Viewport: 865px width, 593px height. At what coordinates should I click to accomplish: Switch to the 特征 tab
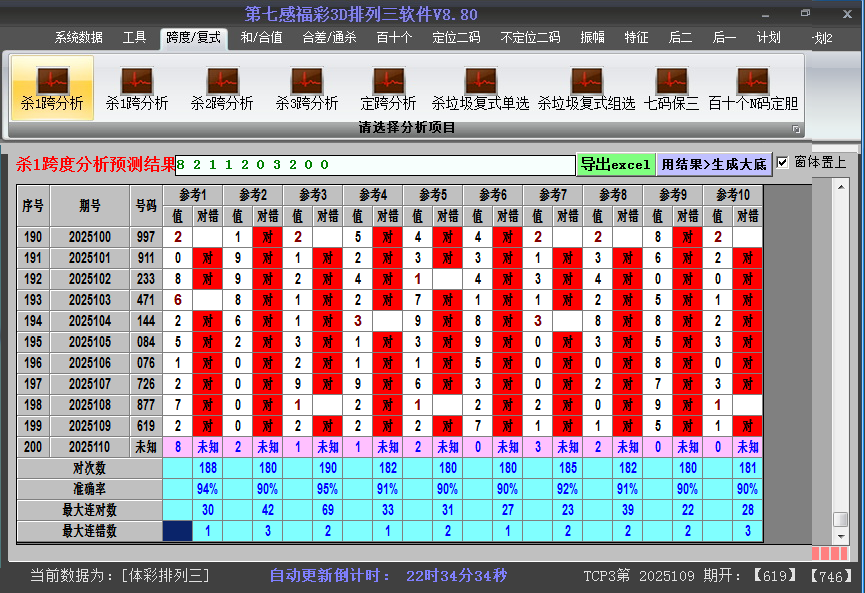(636, 38)
